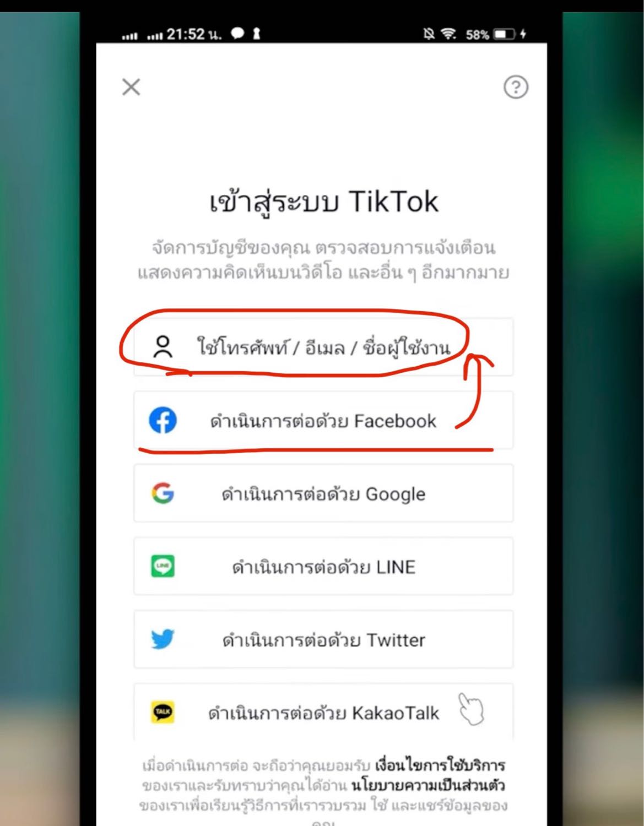This screenshot has width=644, height=826.
Task: Click the Google logo icon
Action: [163, 493]
